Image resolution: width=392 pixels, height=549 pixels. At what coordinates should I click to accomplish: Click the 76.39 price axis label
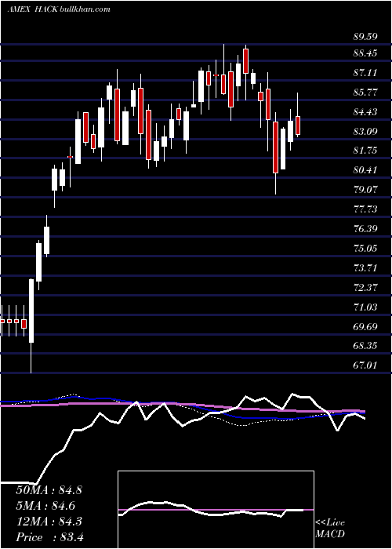[365, 229]
